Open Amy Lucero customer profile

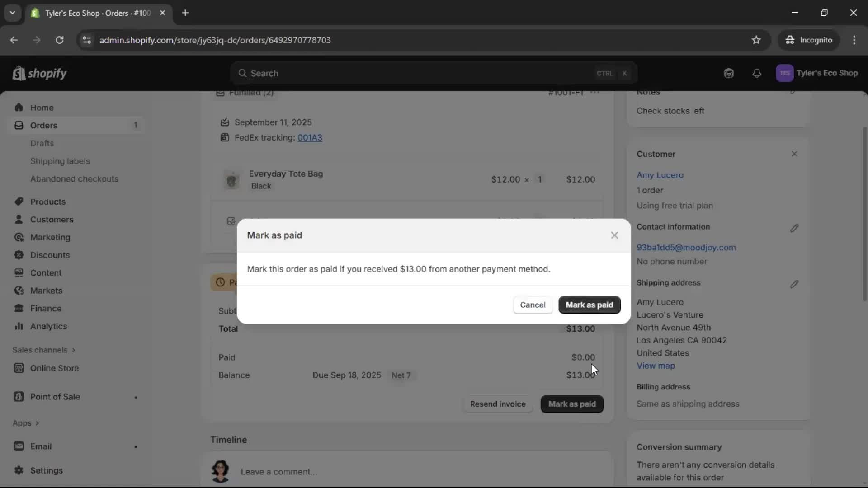tap(660, 175)
